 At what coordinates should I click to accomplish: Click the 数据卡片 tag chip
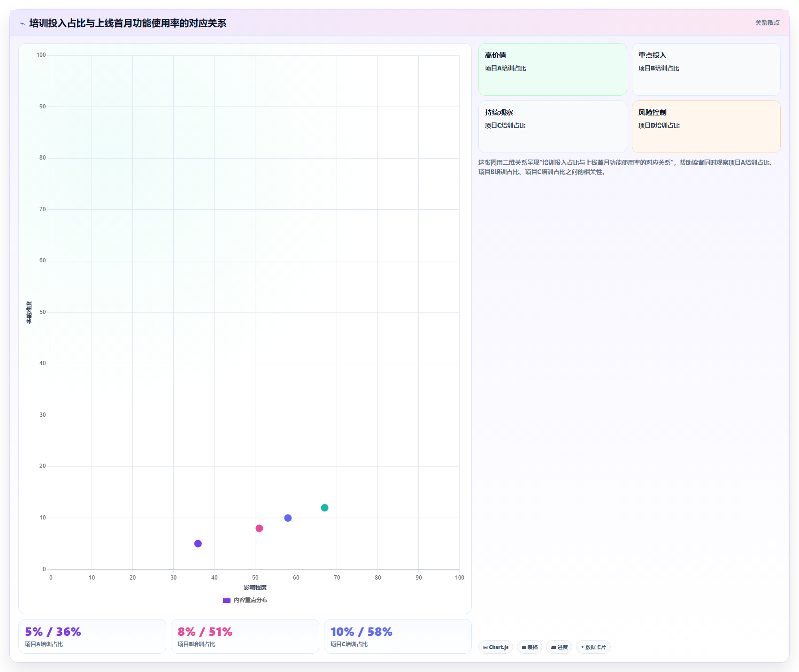593,647
